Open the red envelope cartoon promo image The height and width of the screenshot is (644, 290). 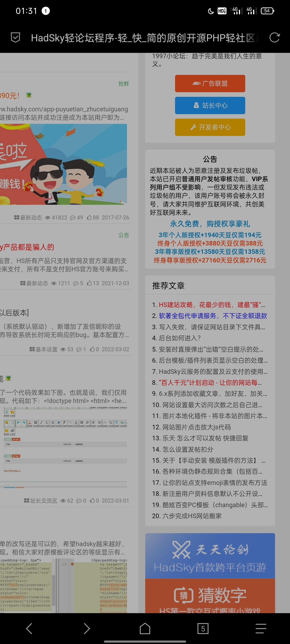(63, 164)
